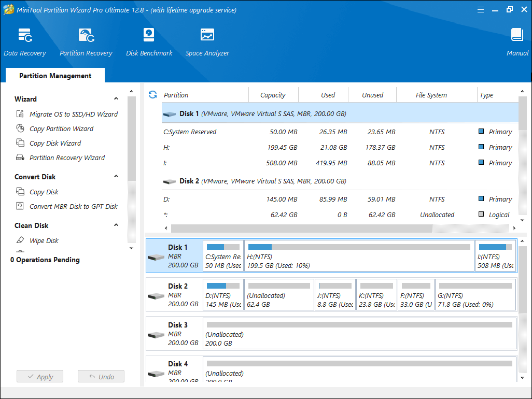Select the G:(NTFS) 71.8 GB block
The image size is (532, 399).
click(x=475, y=295)
